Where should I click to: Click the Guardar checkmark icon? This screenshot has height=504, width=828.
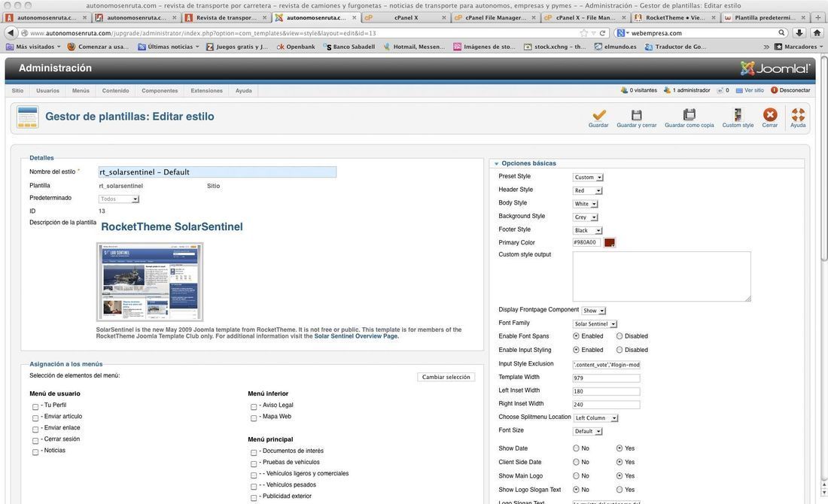(599, 114)
